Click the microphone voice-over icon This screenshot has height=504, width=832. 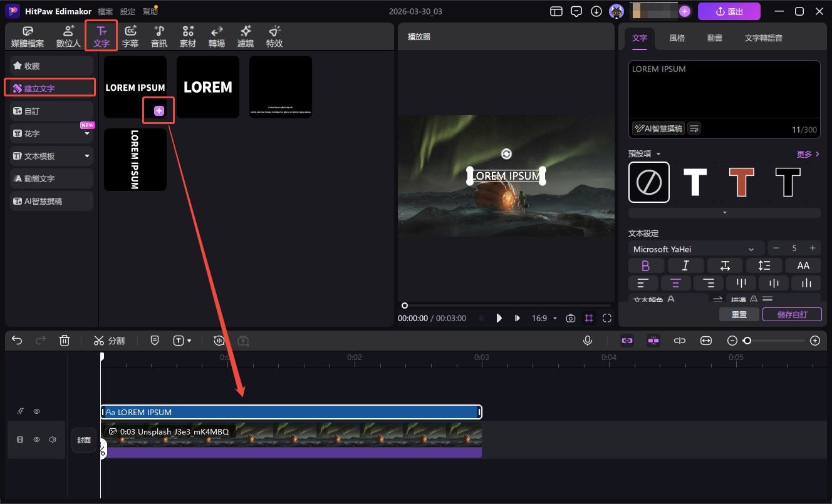click(588, 341)
